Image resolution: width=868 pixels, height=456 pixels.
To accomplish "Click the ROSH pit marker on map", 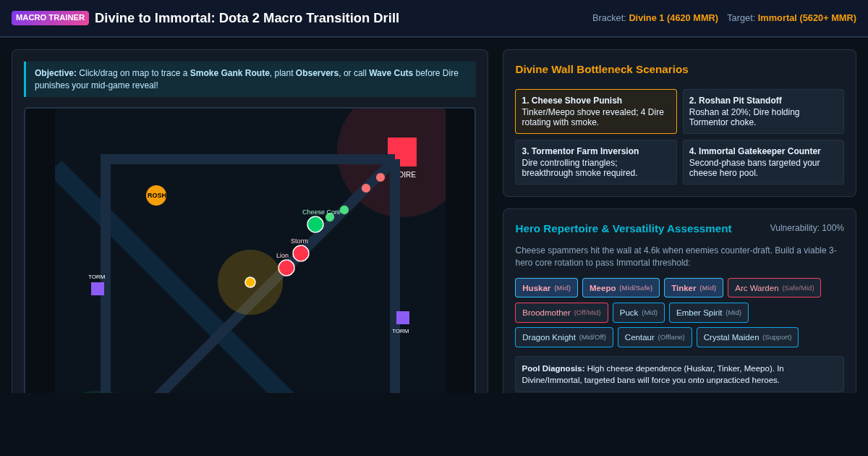I will 156,195.
